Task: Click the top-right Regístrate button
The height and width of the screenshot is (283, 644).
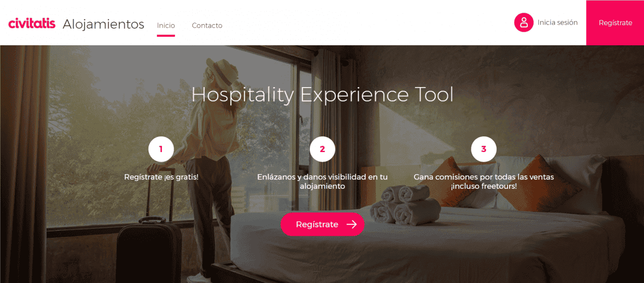Action: [x=615, y=23]
